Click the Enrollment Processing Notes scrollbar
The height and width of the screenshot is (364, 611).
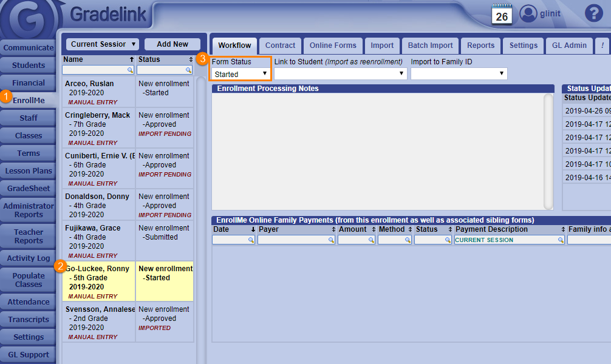548,150
